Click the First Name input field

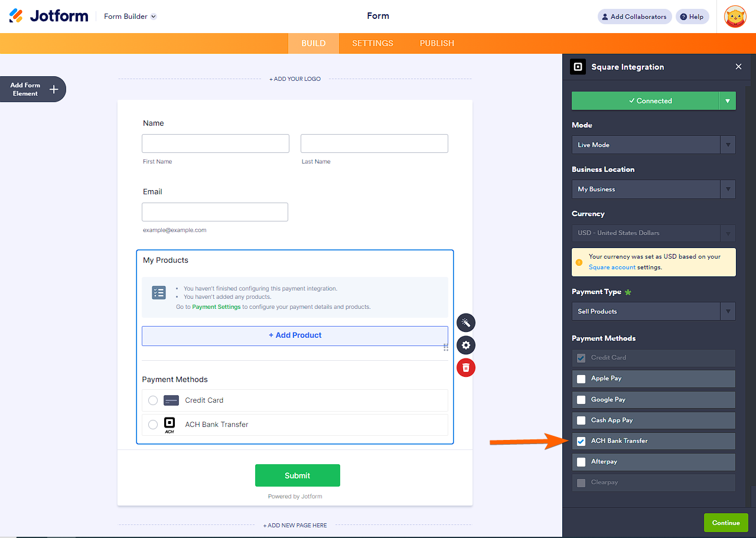(x=216, y=144)
